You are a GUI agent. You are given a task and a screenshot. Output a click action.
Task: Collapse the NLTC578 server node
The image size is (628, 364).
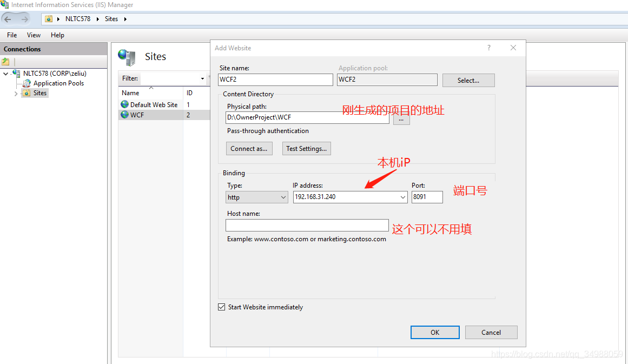(x=5, y=74)
